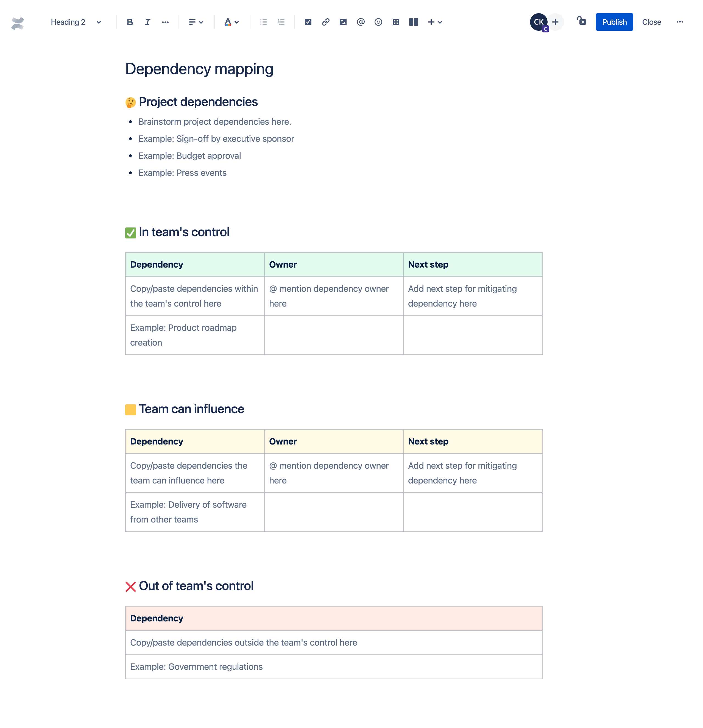Viewport: 703px width, 728px height.
Task: Click the Close button
Action: [x=650, y=22]
